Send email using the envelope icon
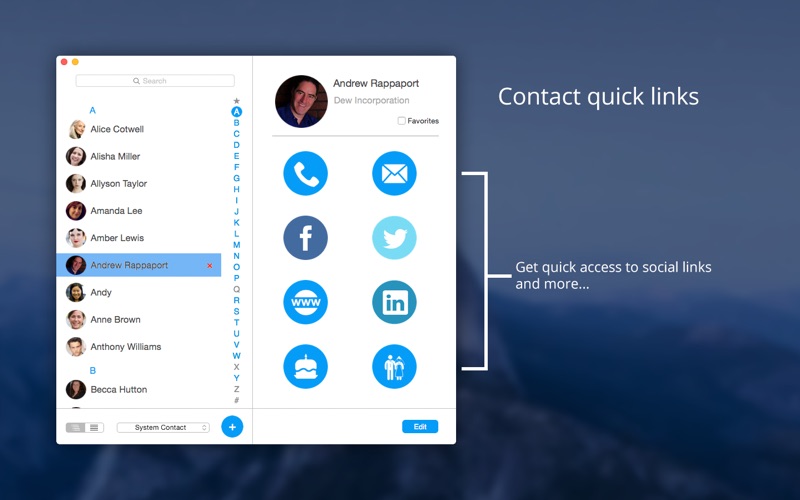 (394, 173)
